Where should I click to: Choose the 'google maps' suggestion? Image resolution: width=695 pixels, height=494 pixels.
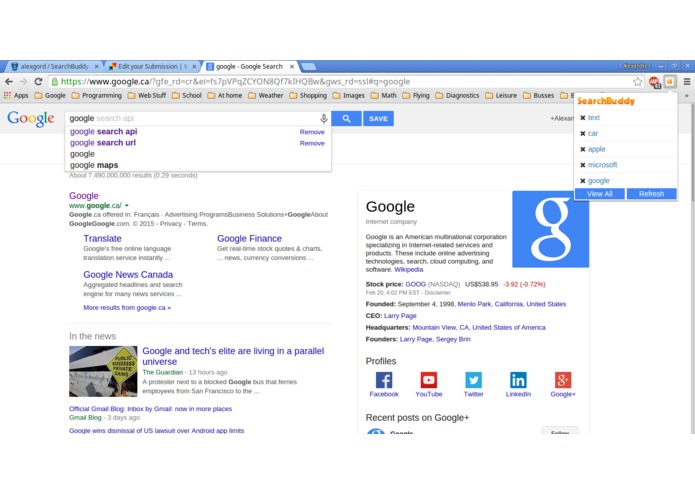tap(94, 165)
